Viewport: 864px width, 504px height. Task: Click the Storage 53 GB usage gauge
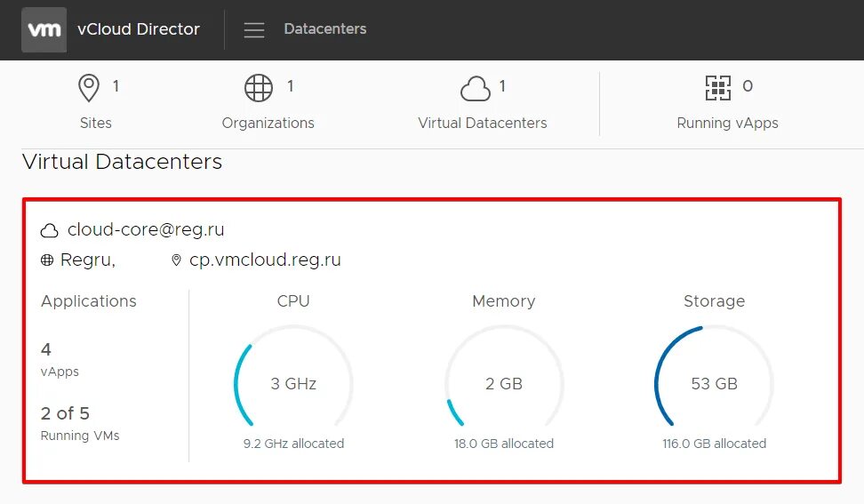pyautogui.click(x=714, y=384)
